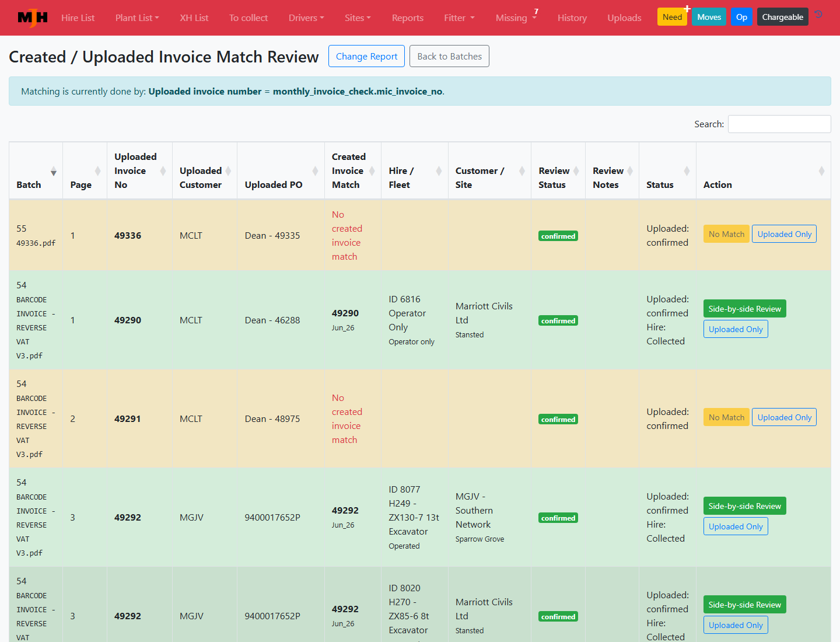This screenshot has width=840, height=642.
Task: Sort table by the Batch column arrow
Action: (54, 171)
